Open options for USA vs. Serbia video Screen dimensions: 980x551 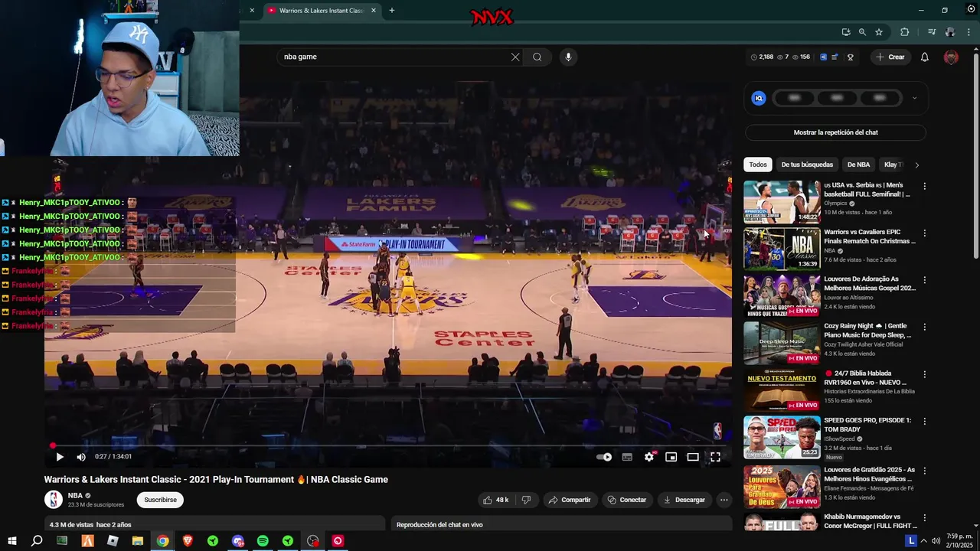924,186
